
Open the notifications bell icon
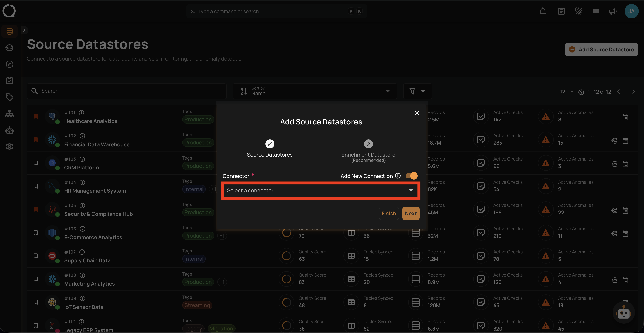[x=543, y=12]
